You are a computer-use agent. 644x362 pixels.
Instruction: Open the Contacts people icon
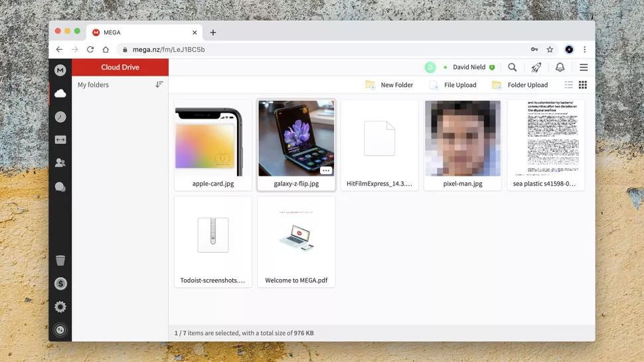60,162
